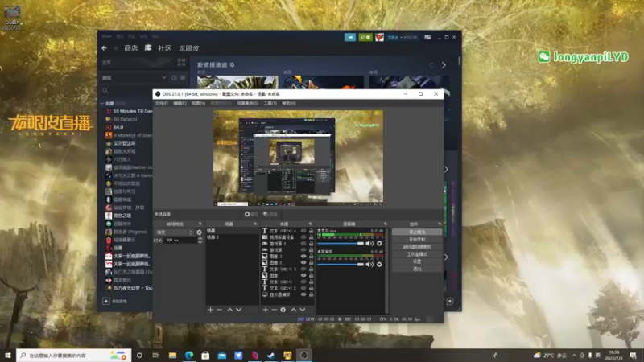Image resolution: width=644 pixels, height=362 pixels.
Task: Hide the 图像 2 source
Action: click(303, 263)
